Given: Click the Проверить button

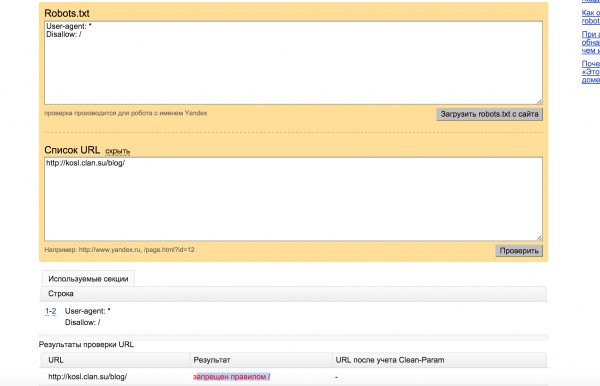Looking at the screenshot, I should click(519, 251).
